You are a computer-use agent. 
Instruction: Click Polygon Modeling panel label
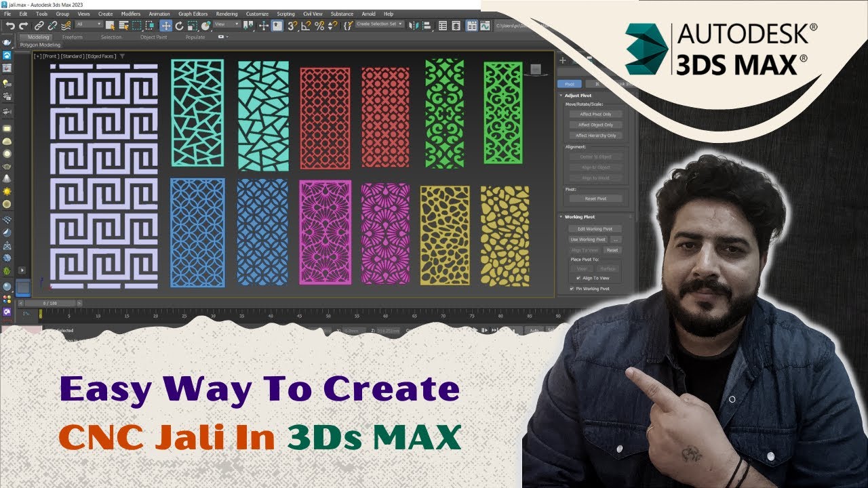tap(40, 45)
